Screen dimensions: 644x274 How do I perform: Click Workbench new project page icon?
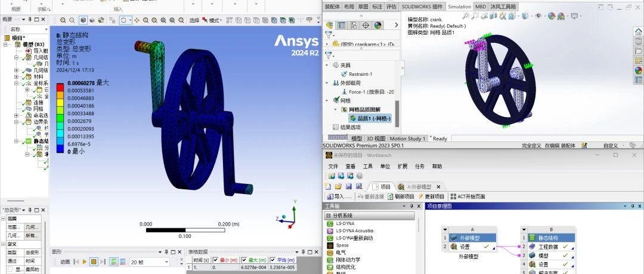coord(327,186)
